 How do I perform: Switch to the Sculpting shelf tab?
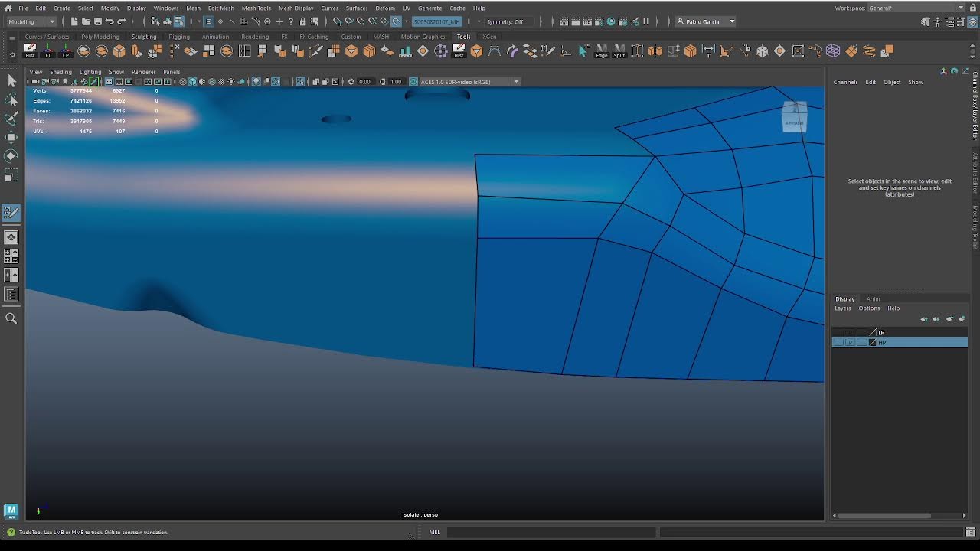[144, 36]
